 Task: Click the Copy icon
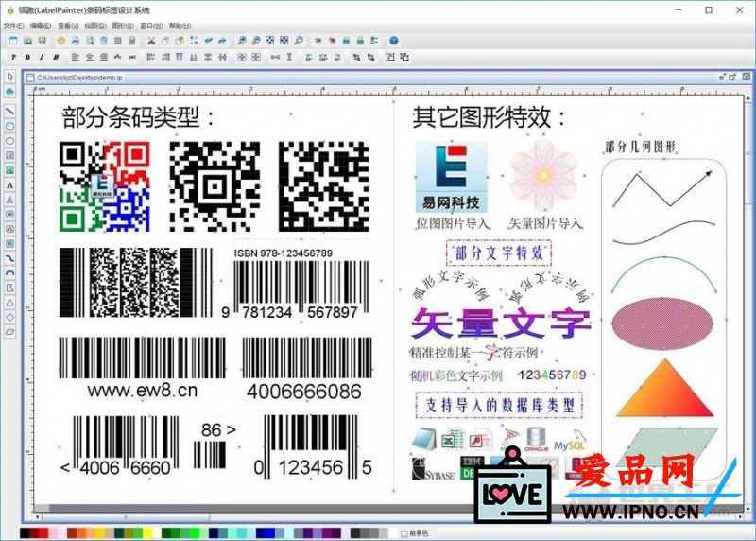165,41
